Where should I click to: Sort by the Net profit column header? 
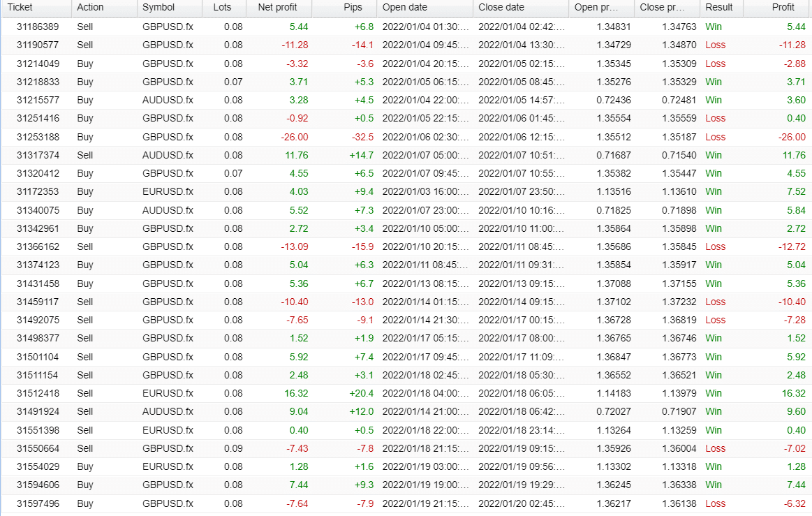pyautogui.click(x=278, y=8)
